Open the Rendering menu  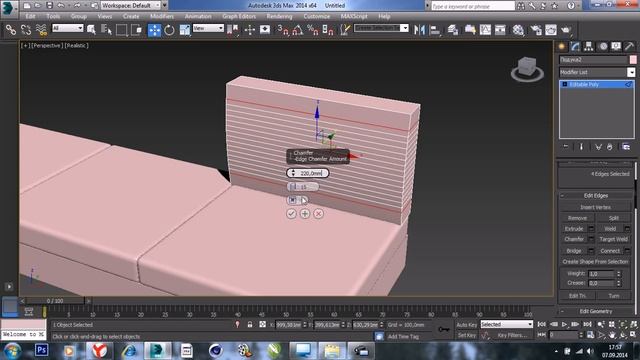point(280,16)
